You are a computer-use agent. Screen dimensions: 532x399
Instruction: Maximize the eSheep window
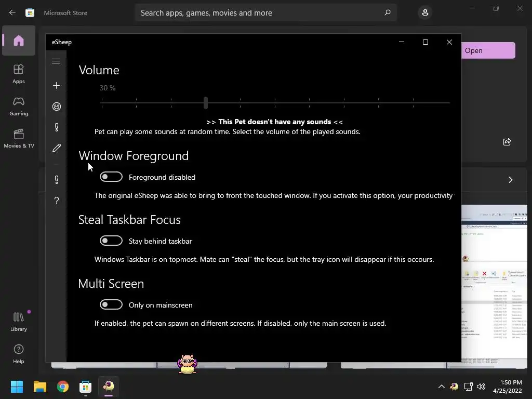(425, 42)
